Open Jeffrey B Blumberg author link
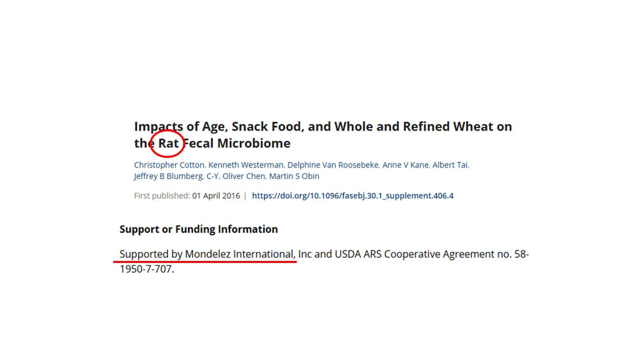 [x=168, y=176]
